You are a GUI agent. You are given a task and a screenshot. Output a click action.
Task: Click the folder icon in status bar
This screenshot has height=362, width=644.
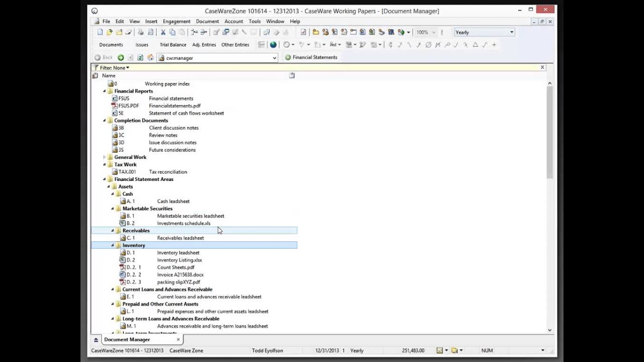point(455,350)
